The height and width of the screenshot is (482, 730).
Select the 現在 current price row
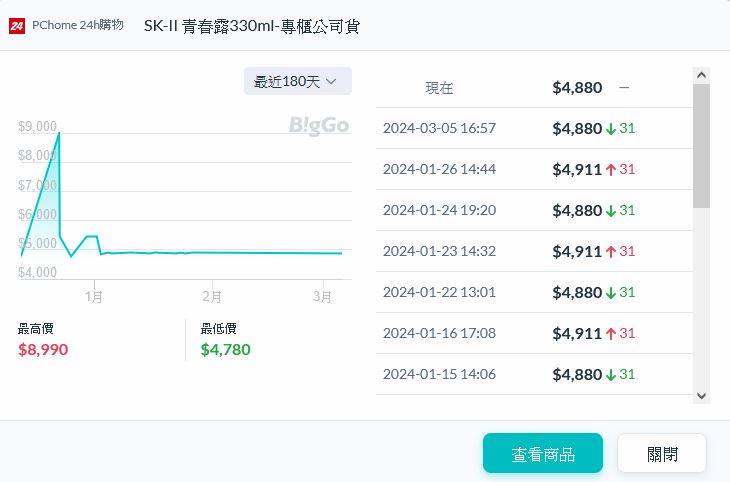pyautogui.click(x=534, y=87)
